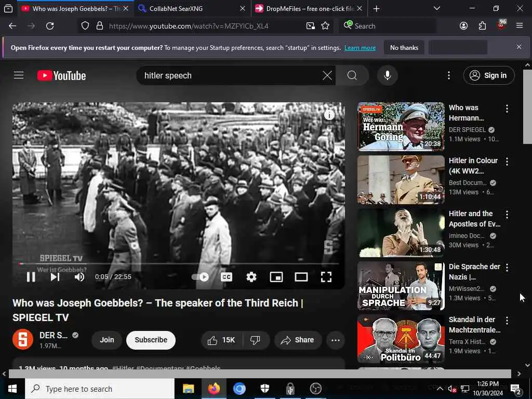Go to YouTube home logo
The width and height of the screenshot is (532, 399).
click(61, 75)
